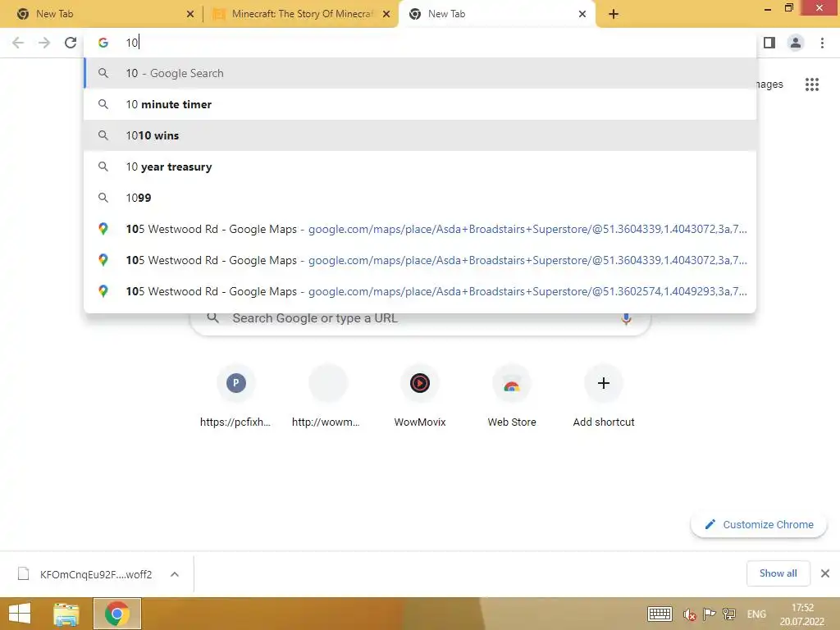Close the first New Tab
Image resolution: width=840 pixels, height=630 pixels.
[190, 15]
